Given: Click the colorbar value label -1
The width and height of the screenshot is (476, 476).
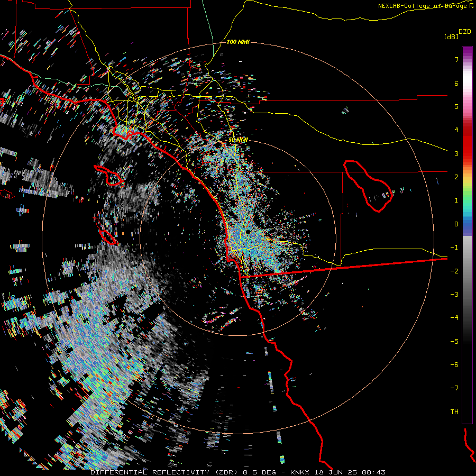Looking at the screenshot, I should (x=454, y=248).
